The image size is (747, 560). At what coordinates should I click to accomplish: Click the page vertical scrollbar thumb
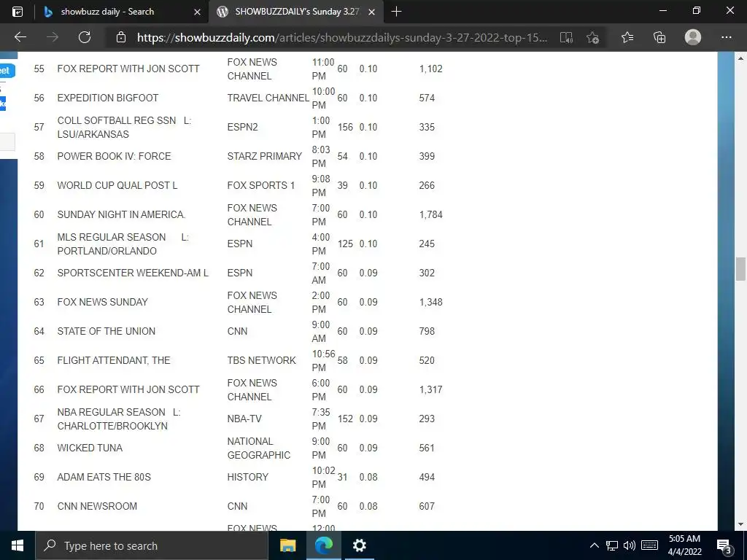pos(740,269)
